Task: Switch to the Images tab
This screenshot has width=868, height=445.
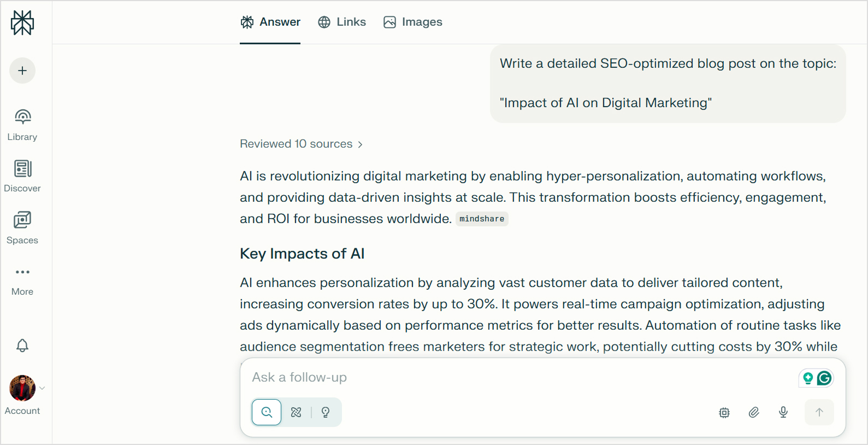Action: pyautogui.click(x=413, y=22)
